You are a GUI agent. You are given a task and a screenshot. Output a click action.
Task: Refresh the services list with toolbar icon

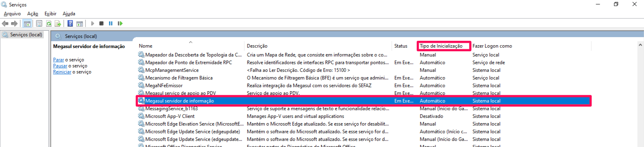(x=49, y=24)
